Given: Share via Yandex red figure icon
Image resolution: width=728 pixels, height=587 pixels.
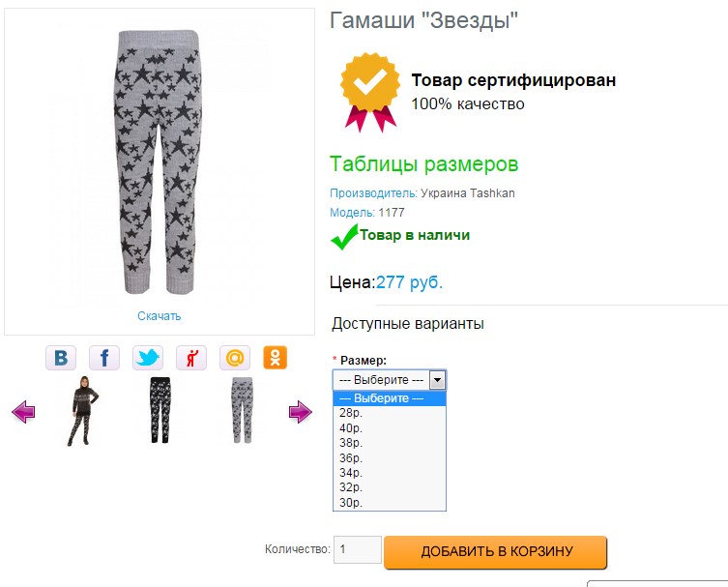Looking at the screenshot, I should 191,358.
